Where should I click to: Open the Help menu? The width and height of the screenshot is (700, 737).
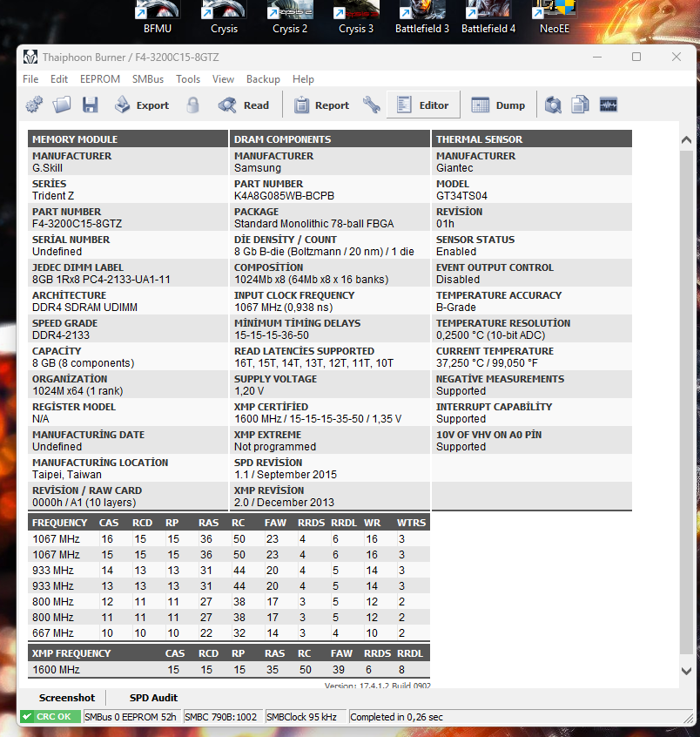point(303,79)
